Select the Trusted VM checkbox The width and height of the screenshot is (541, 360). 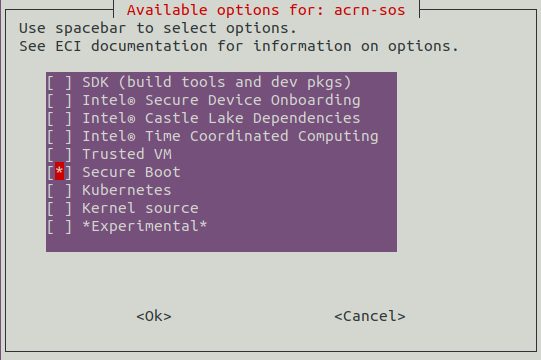[x=59, y=154]
